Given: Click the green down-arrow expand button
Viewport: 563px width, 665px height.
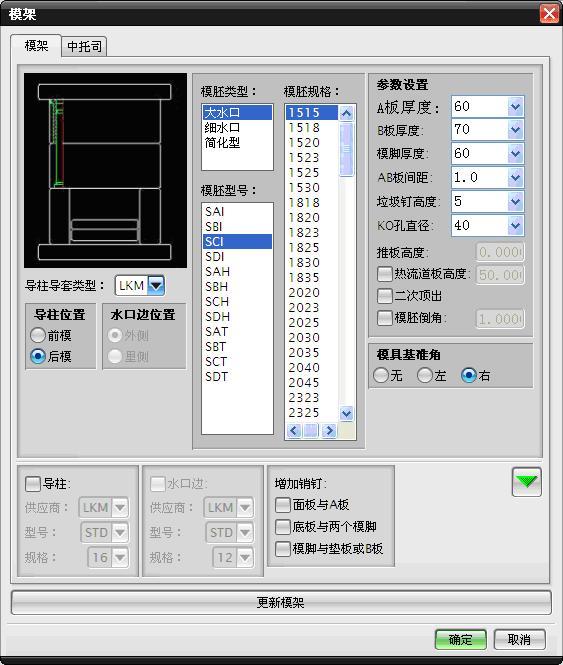Looking at the screenshot, I should tap(527, 481).
